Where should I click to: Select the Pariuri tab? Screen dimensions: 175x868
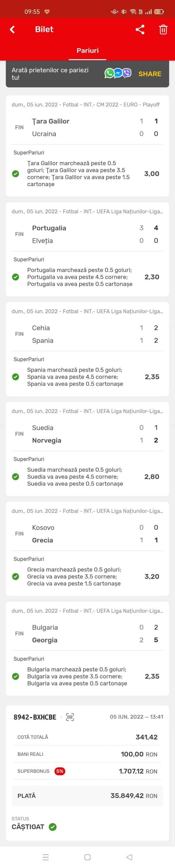click(87, 51)
